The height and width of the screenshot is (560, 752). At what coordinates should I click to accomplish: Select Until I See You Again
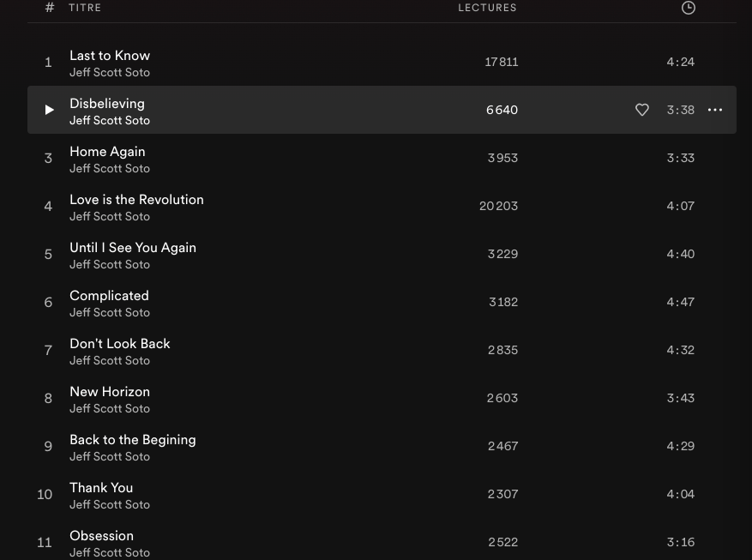[133, 248]
